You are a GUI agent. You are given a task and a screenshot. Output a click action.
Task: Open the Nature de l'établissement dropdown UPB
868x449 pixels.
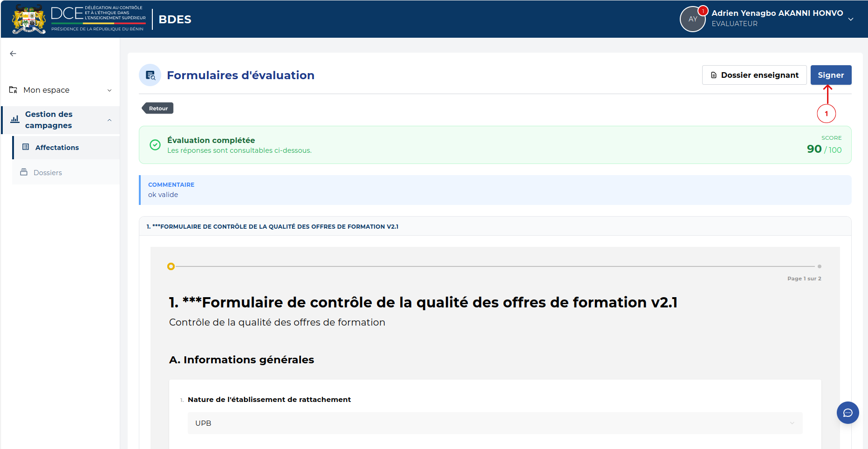click(495, 423)
